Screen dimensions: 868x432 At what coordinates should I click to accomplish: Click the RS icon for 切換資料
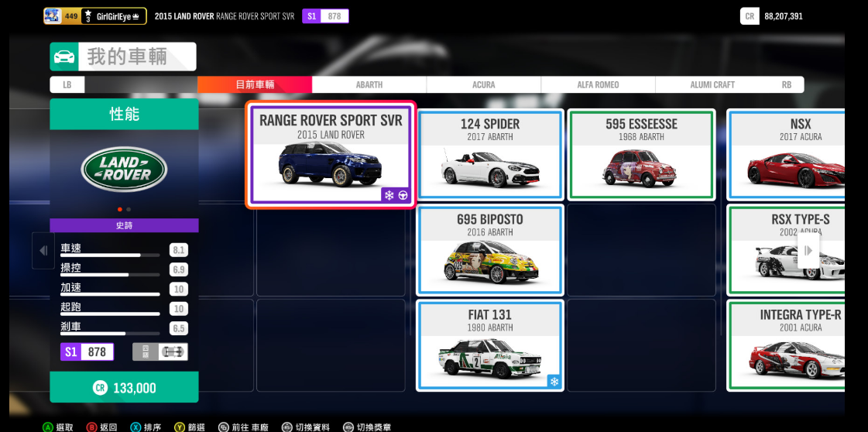pos(286,427)
